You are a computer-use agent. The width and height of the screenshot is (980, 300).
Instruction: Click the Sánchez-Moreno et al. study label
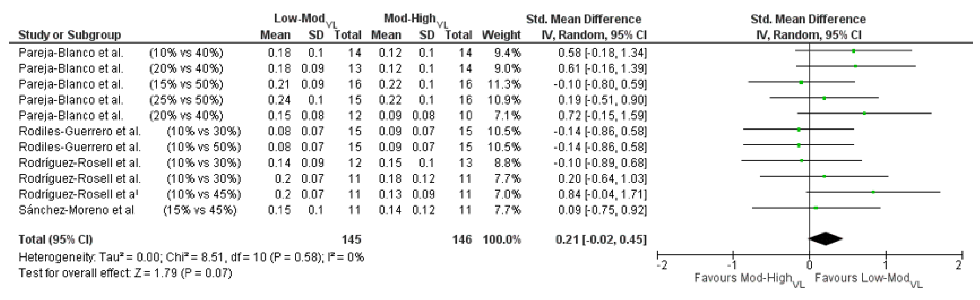tap(76, 210)
